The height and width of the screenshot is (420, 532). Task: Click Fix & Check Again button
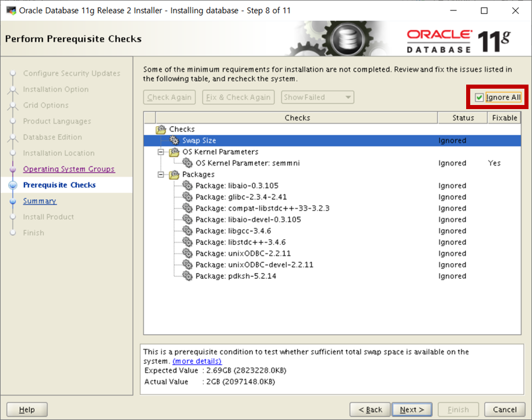pyautogui.click(x=238, y=97)
